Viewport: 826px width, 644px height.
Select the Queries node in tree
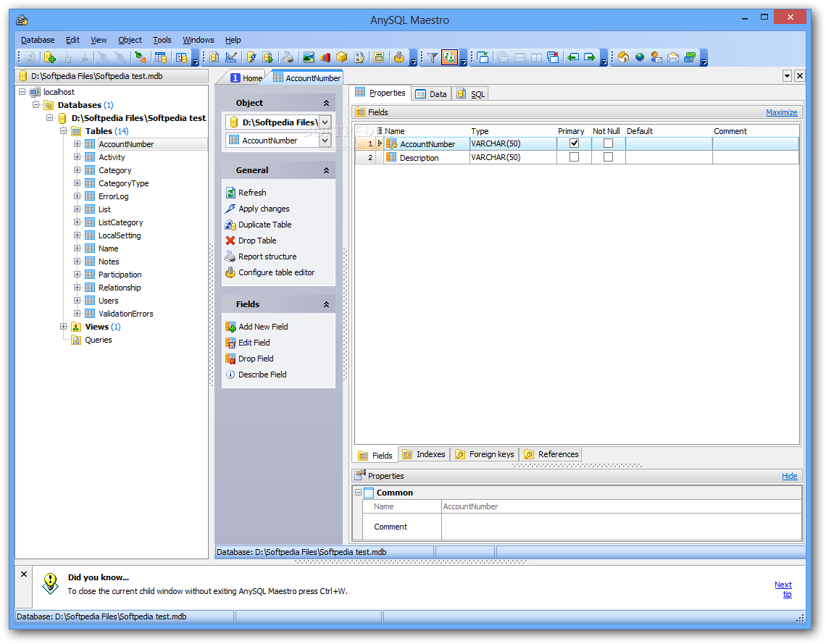pyautogui.click(x=99, y=340)
